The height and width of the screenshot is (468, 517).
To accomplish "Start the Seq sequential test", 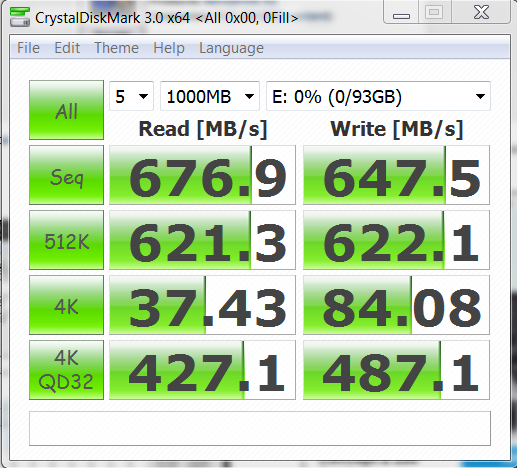I will click(66, 175).
